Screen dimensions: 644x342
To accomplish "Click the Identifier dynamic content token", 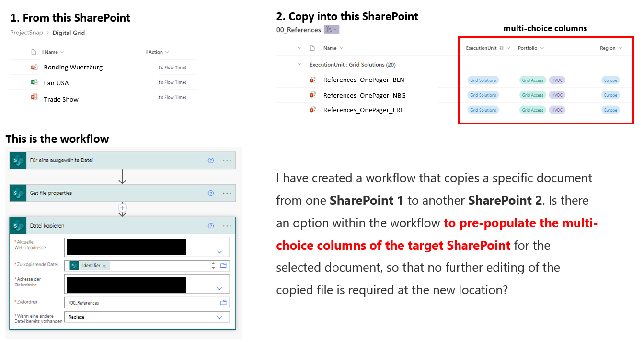I will click(90, 265).
